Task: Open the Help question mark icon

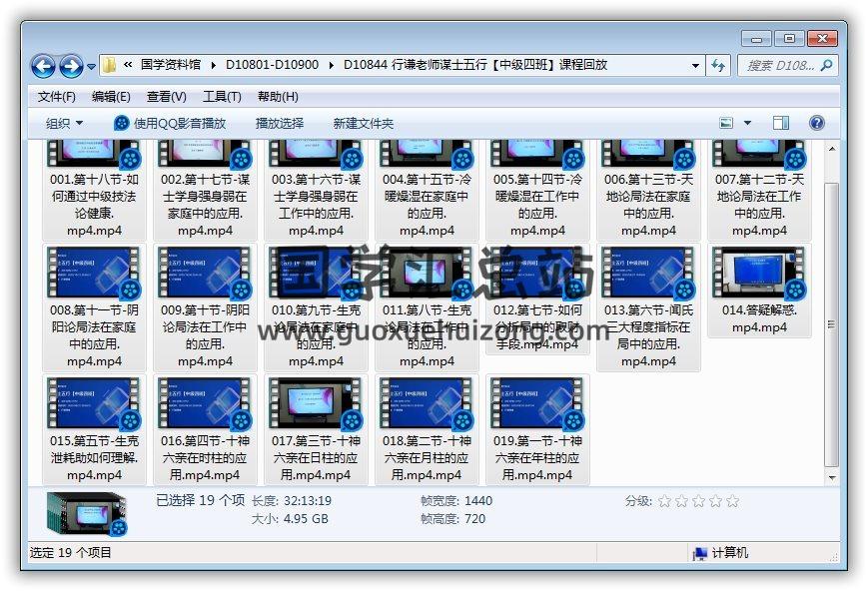Action: (x=816, y=123)
